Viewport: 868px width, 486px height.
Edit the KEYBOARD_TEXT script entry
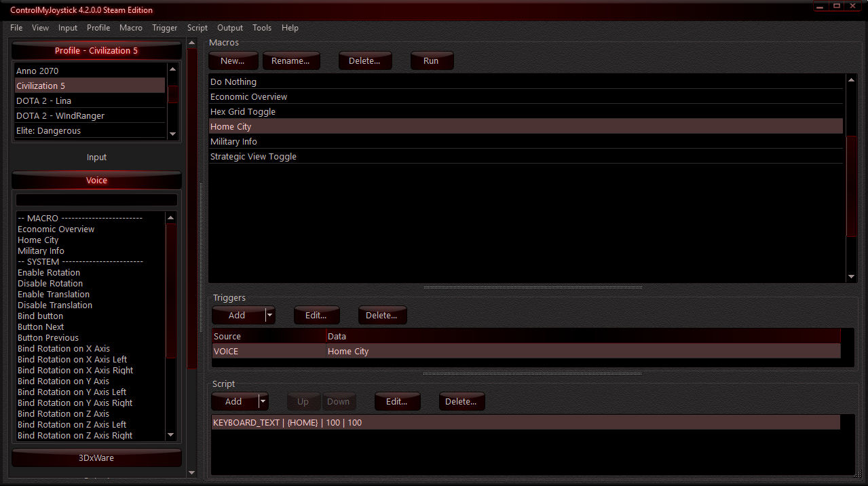[397, 401]
